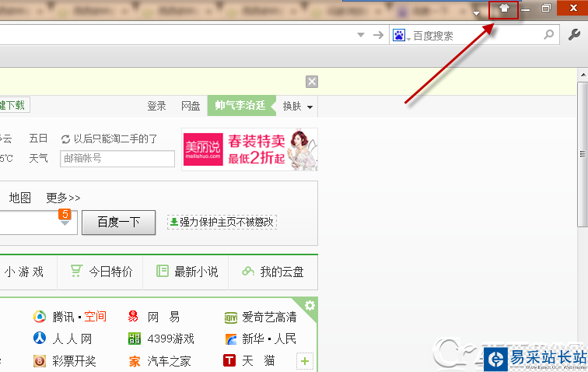Viewport: 588px width, 372px height.
Task: Open 腾讯 site link
Action: tap(63, 317)
